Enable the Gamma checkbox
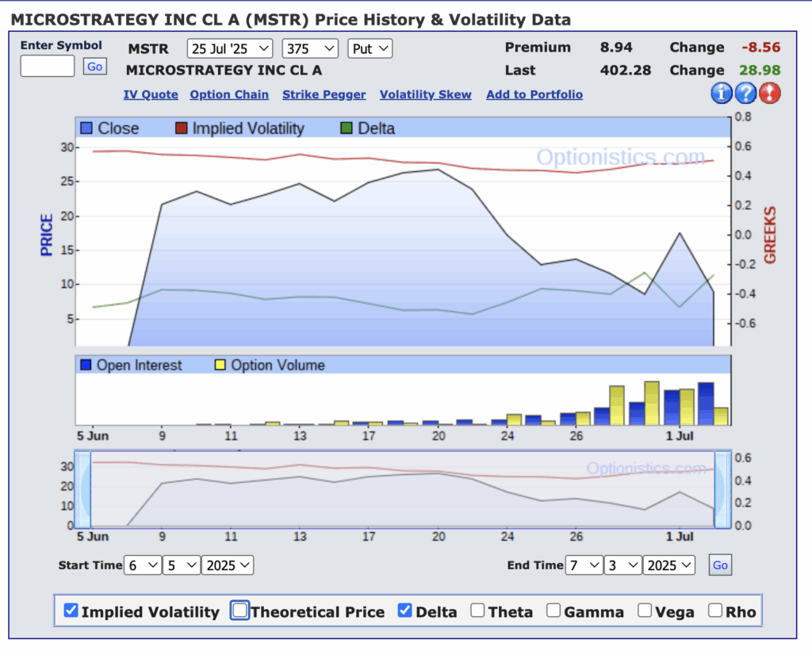812x655 pixels. click(x=553, y=611)
